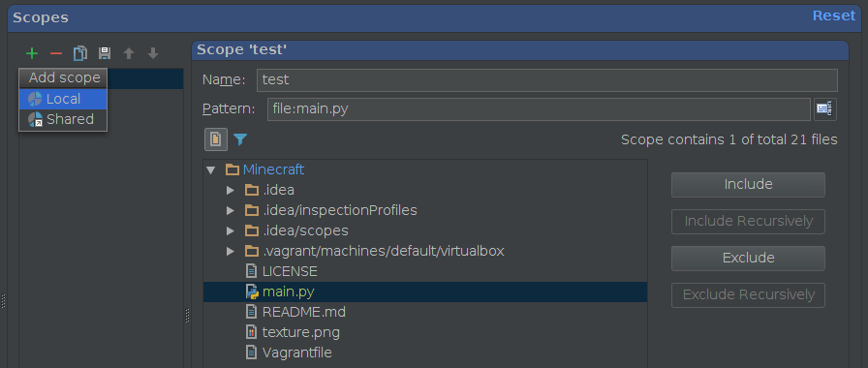Toggle the blue funnel filter icon
Image resolution: width=868 pixels, height=368 pixels.
pyautogui.click(x=239, y=139)
